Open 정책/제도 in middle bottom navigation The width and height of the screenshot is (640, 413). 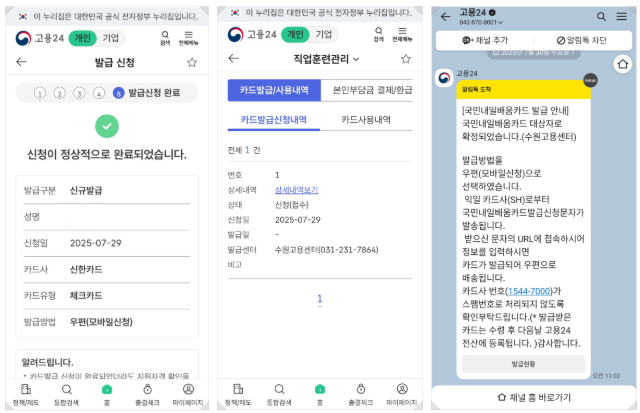(238, 394)
